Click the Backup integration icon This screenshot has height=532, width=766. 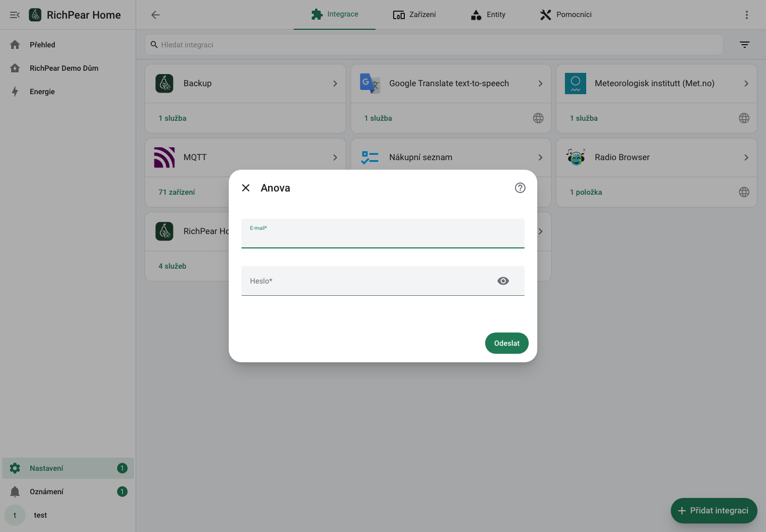pos(164,84)
